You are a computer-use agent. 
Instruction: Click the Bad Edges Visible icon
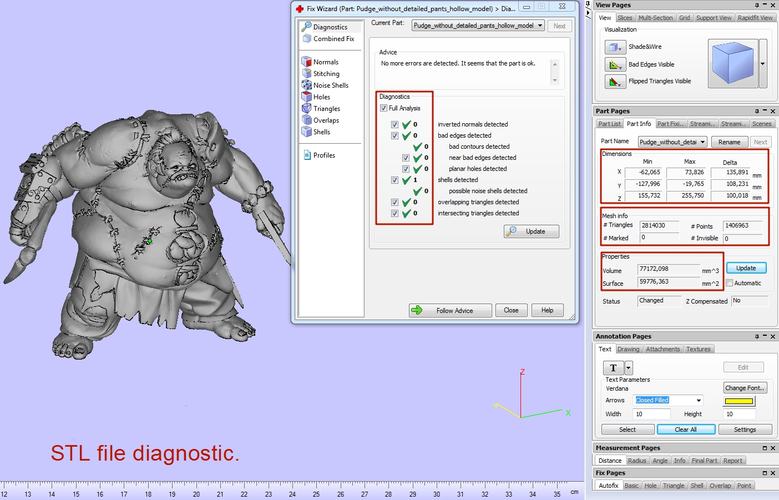tap(615, 65)
